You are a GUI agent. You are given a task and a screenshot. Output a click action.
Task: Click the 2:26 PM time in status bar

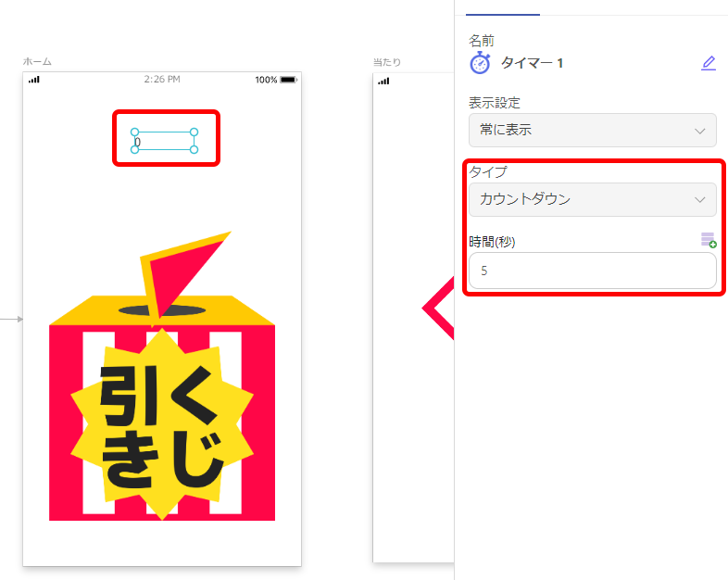click(x=162, y=80)
